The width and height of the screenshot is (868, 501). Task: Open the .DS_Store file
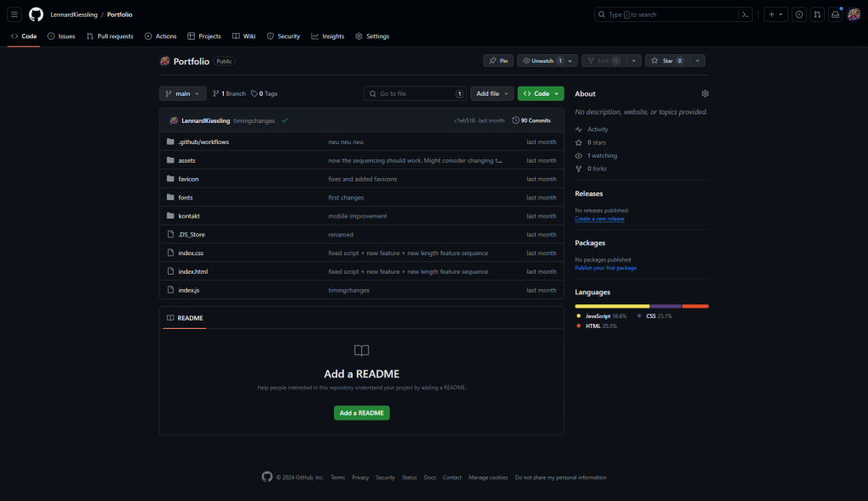[192, 235]
